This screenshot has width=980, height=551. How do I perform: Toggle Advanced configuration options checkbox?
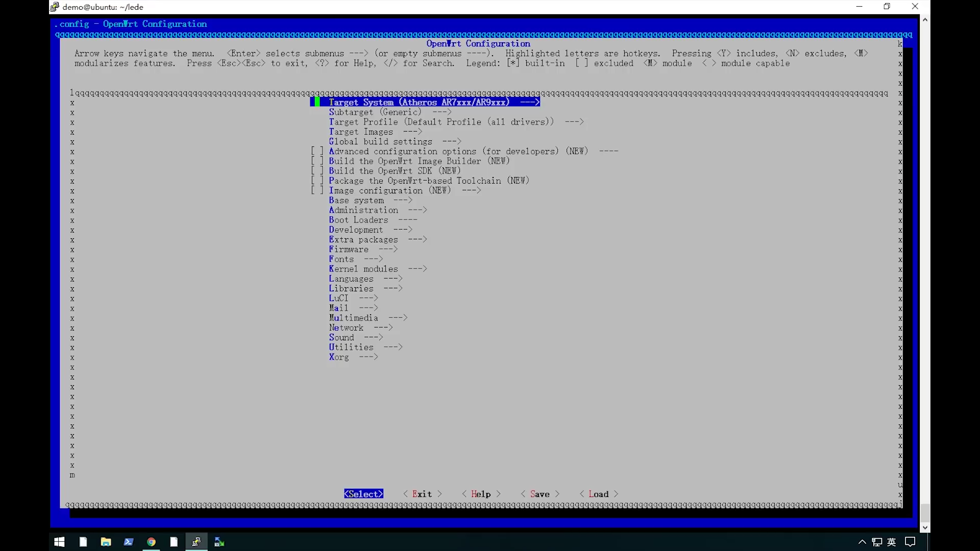pyautogui.click(x=317, y=152)
